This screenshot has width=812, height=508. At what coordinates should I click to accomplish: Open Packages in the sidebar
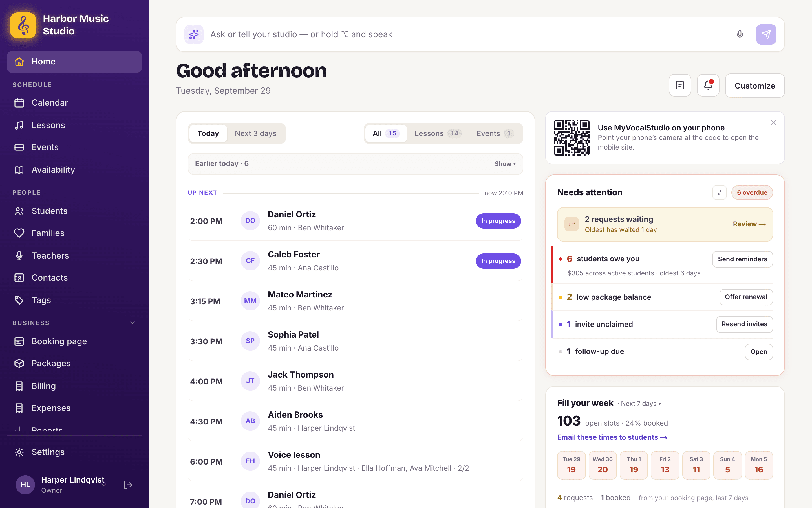click(x=74, y=363)
